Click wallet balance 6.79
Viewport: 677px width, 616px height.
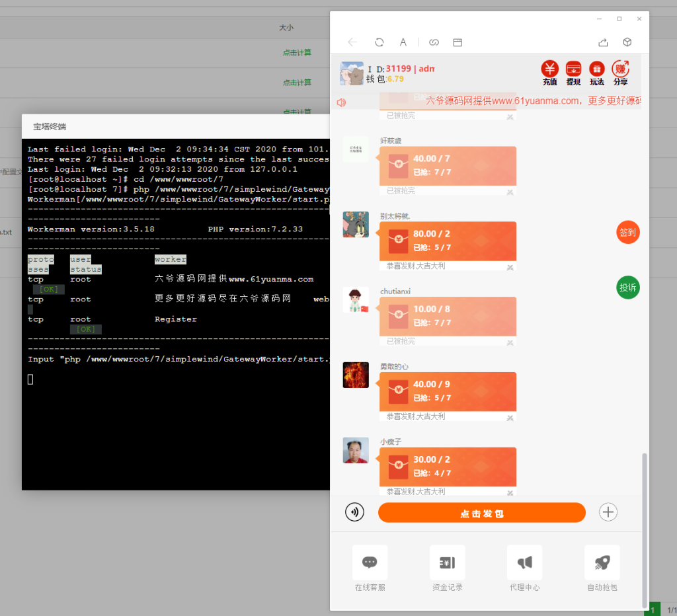pos(395,79)
